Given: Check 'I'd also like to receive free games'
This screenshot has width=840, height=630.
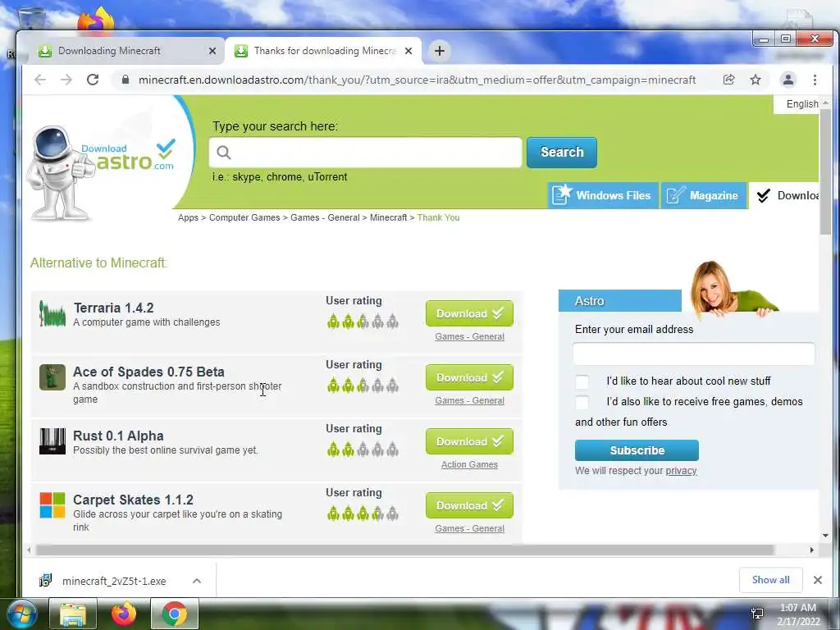Looking at the screenshot, I should 582,402.
